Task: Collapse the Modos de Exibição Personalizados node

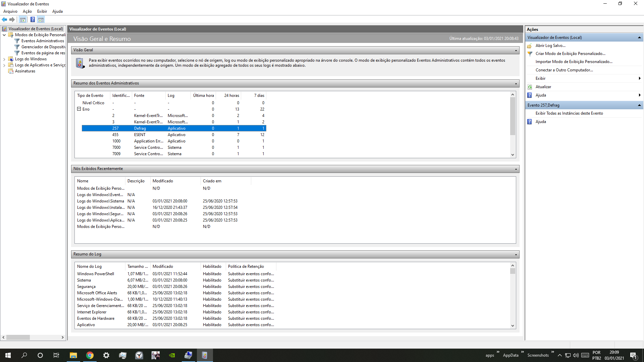Action: tap(4, 35)
